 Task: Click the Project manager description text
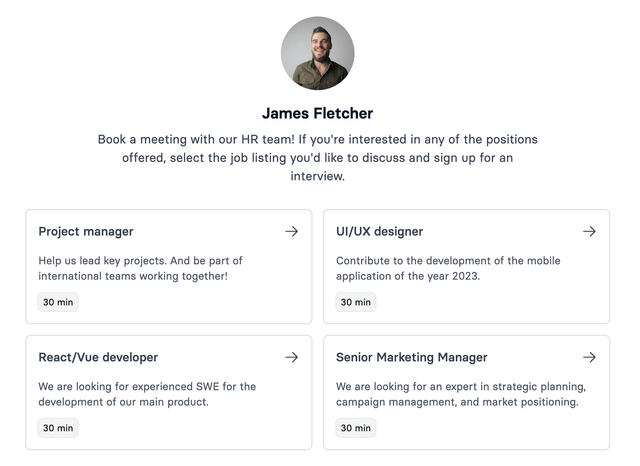(x=140, y=268)
